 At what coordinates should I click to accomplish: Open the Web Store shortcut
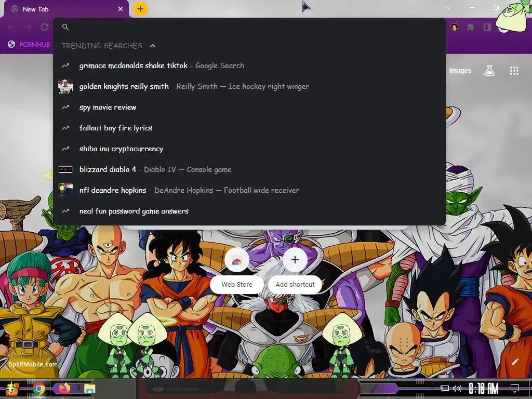[x=237, y=271]
